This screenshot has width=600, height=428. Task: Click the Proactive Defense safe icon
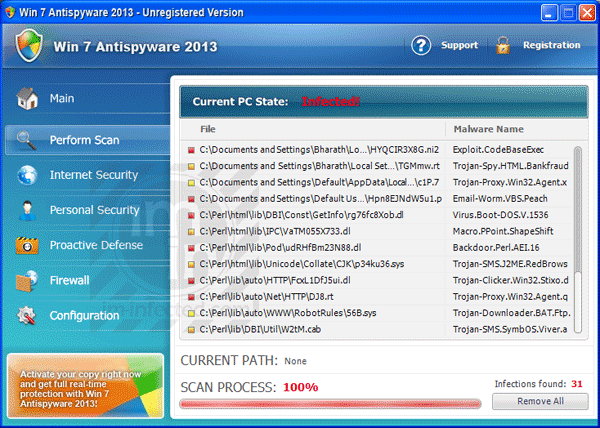(27, 245)
